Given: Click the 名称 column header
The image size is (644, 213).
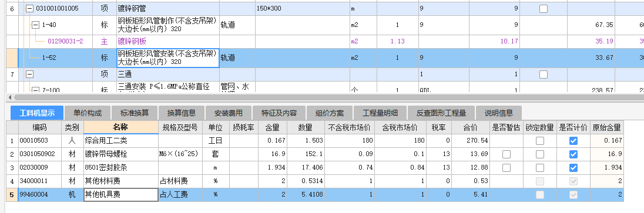Looking at the screenshot, I should 121,127.
